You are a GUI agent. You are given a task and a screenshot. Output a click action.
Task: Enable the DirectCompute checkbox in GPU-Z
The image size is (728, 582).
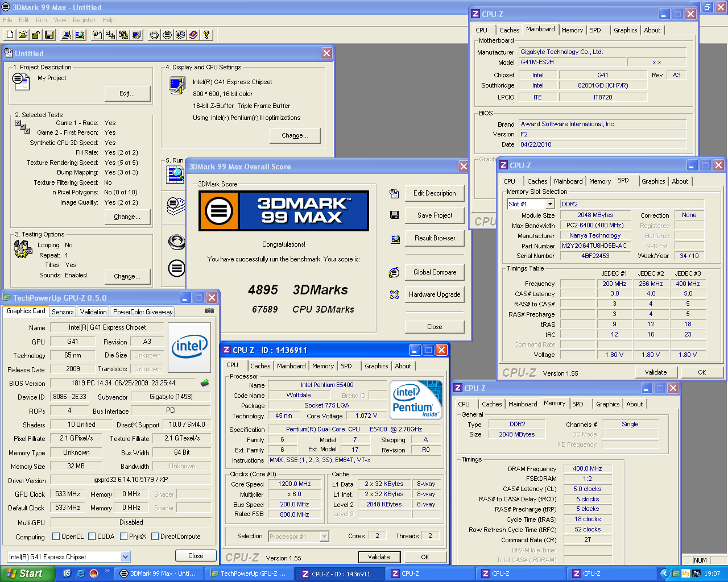[155, 536]
